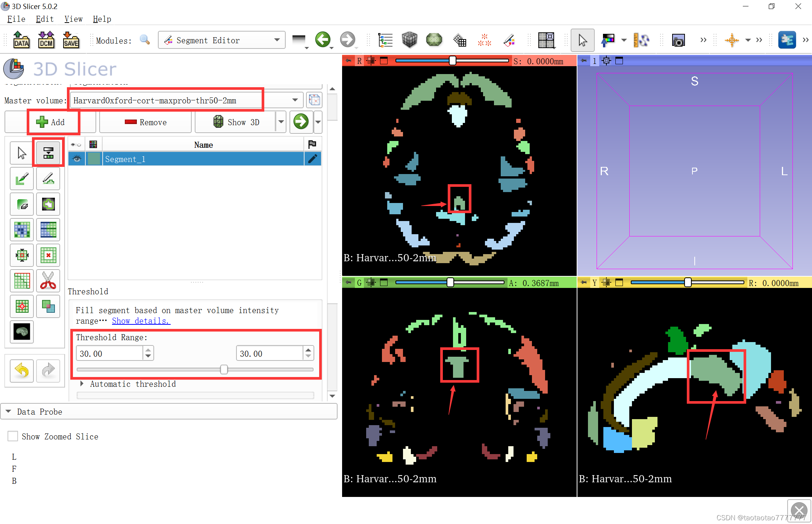Viewport: 812px width, 524px height.
Task: Toggle the link views pushpin in red slice
Action: point(348,61)
